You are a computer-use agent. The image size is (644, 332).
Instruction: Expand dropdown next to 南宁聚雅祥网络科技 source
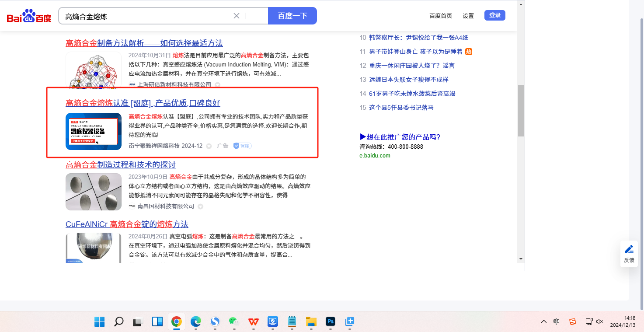point(209,146)
